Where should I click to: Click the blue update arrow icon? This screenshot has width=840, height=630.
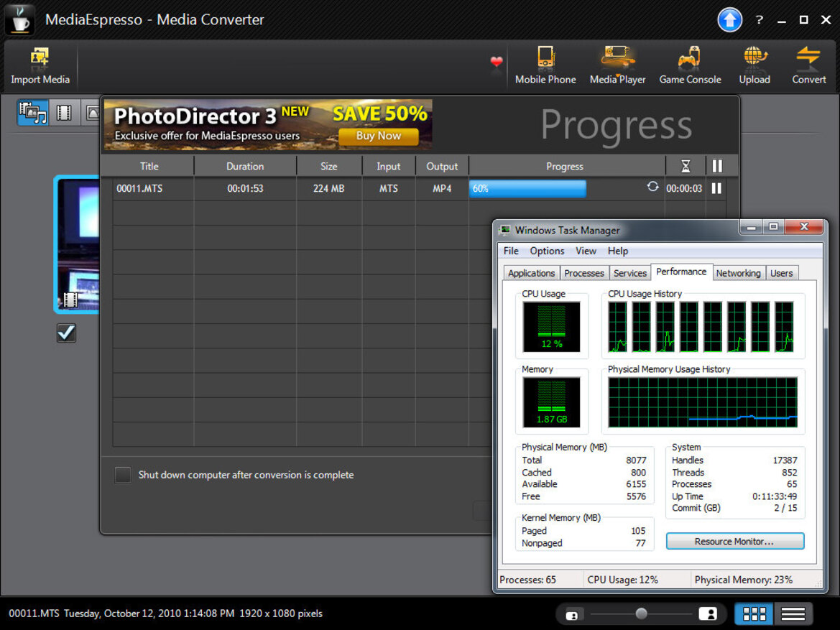(x=729, y=20)
